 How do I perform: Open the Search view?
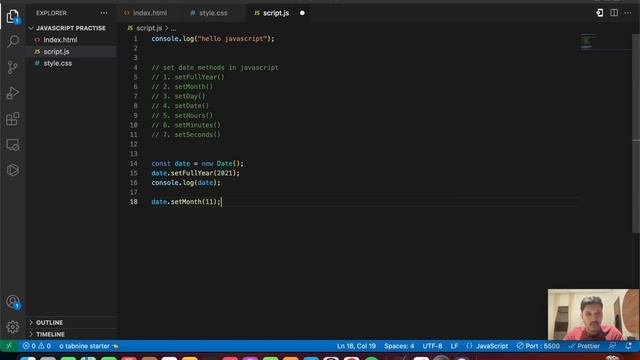point(13,41)
